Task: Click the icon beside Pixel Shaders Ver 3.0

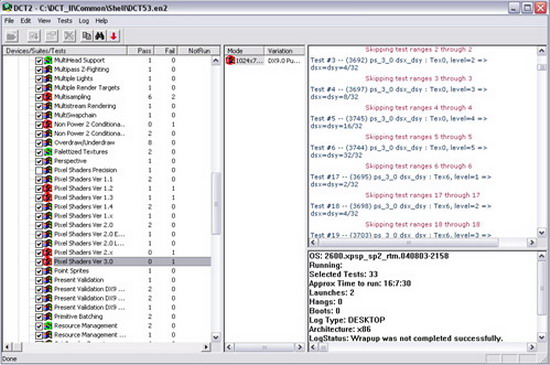Action: click(x=47, y=262)
